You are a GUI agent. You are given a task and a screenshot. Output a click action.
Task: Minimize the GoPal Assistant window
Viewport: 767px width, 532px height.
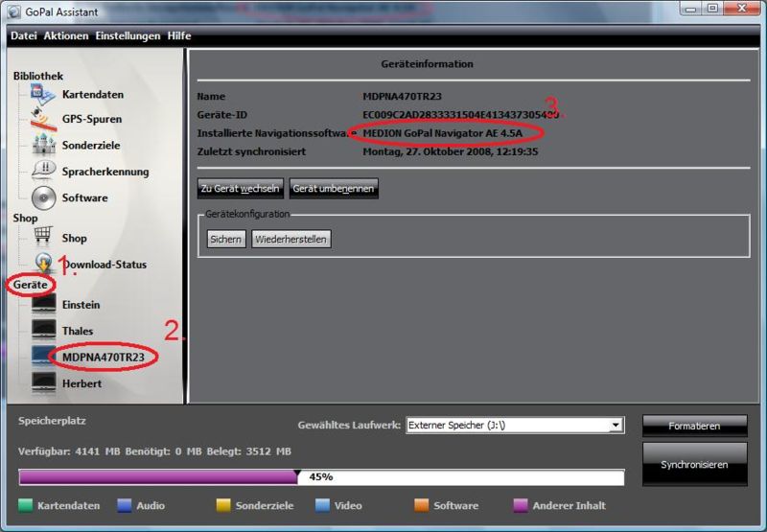tap(690, 9)
